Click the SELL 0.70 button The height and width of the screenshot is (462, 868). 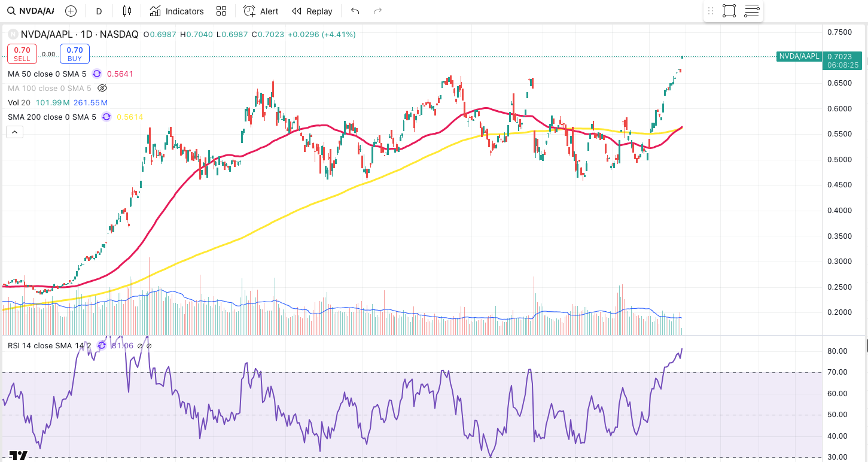(22, 54)
